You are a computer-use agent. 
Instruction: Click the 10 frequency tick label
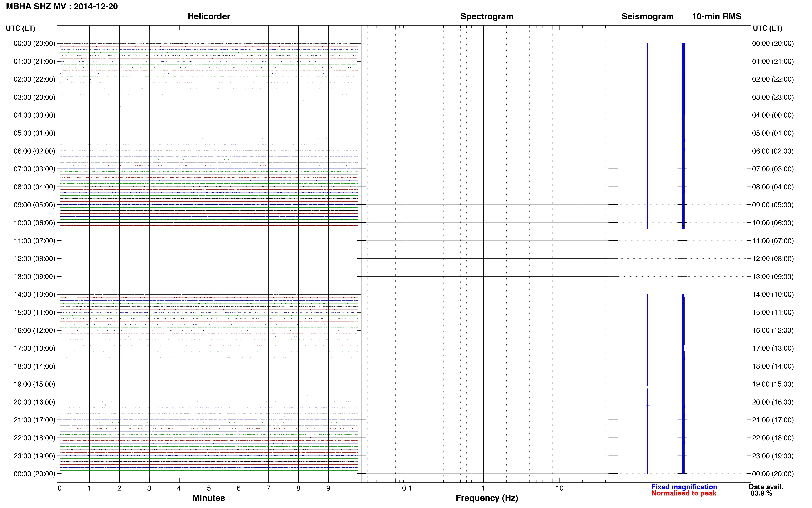point(559,488)
